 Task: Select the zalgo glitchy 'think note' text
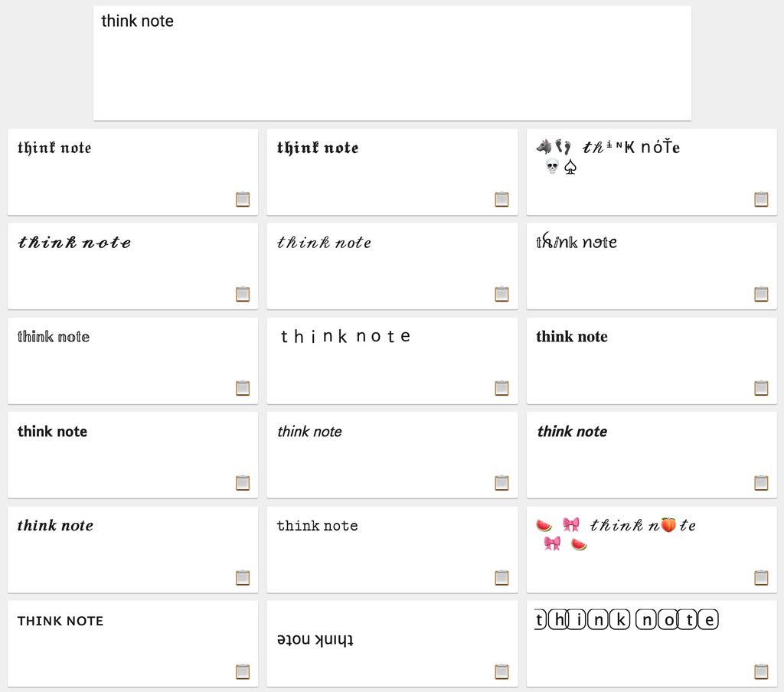577,243
